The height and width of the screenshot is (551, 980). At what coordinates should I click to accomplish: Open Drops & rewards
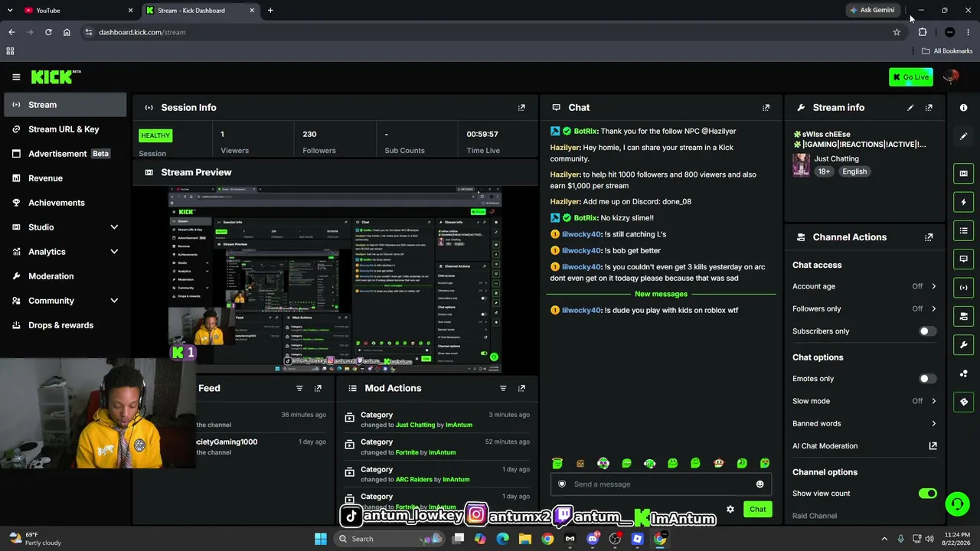pos(65,325)
